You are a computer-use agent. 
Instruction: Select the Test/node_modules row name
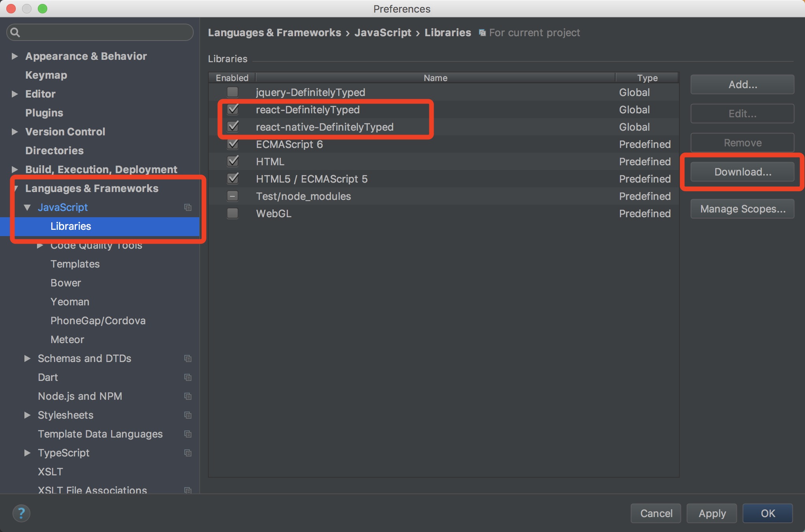coord(303,196)
